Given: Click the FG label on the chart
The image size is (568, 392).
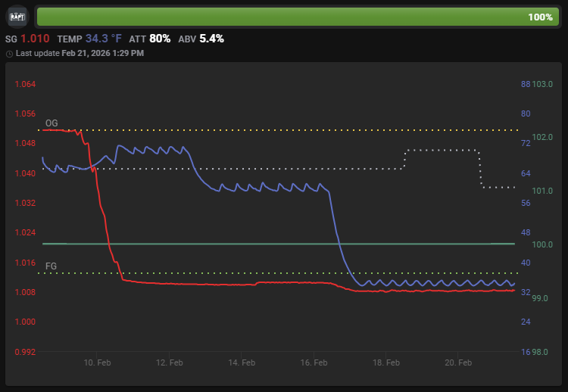Looking at the screenshot, I should [51, 266].
